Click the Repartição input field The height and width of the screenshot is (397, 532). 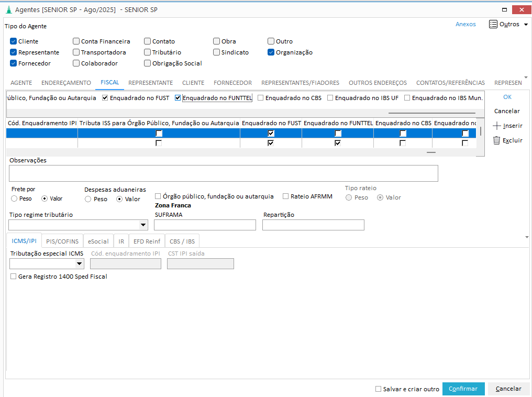[x=313, y=225]
